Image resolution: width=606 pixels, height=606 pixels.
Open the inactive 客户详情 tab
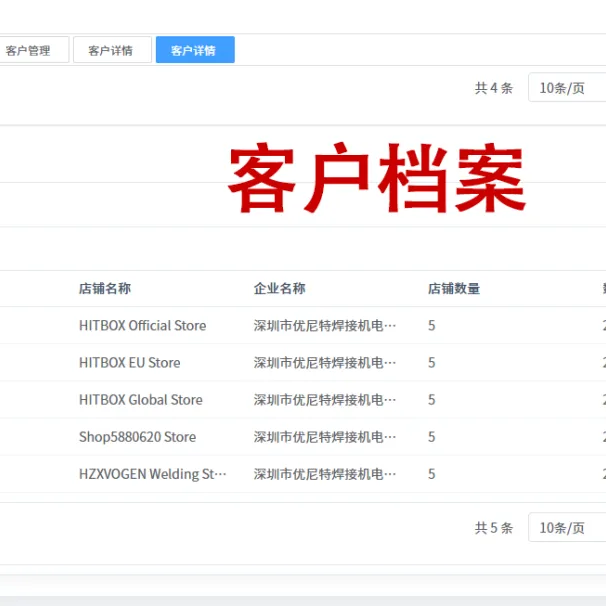(x=112, y=50)
